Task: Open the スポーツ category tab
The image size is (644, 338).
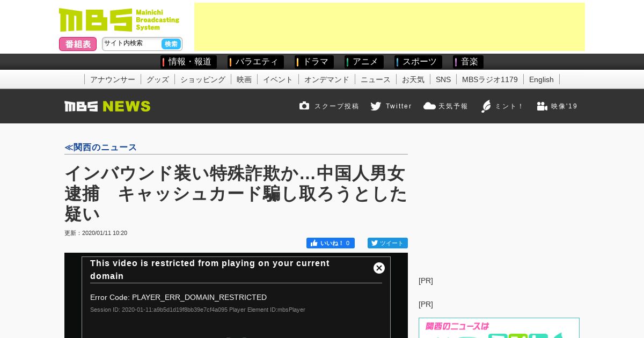Action: [x=418, y=62]
